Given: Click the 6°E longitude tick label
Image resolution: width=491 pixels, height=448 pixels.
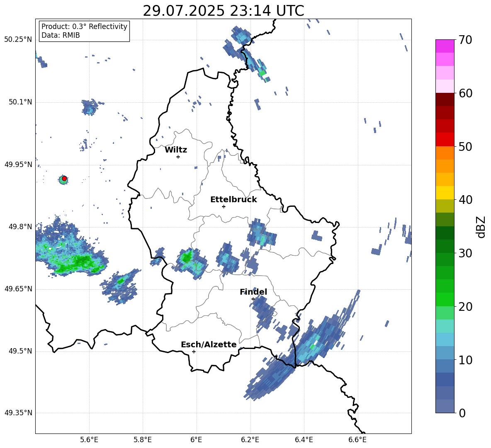Looking at the screenshot, I should pos(196,440).
